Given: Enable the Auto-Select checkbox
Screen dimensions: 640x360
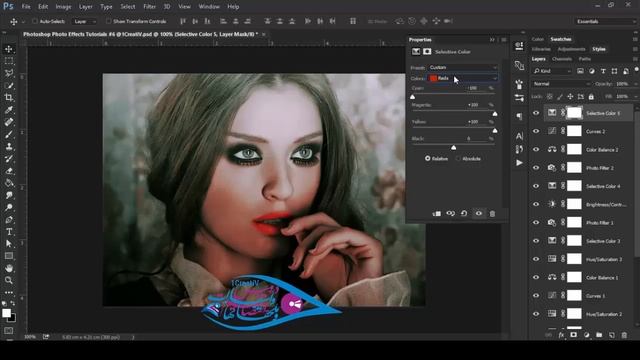Looking at the screenshot, I should 35,21.
